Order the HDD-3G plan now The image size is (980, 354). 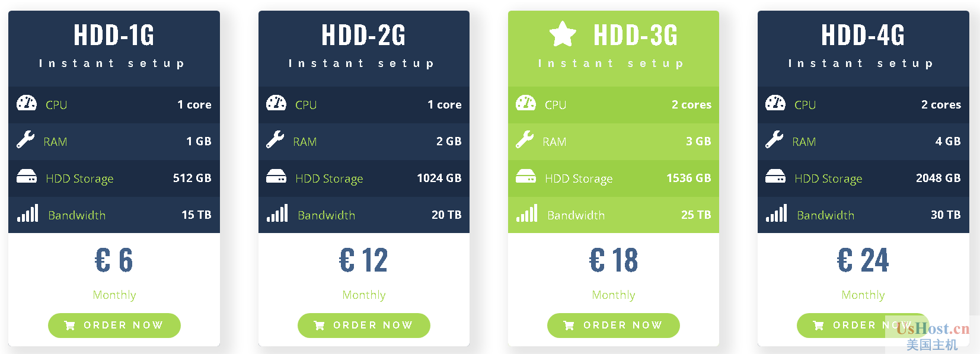614,326
